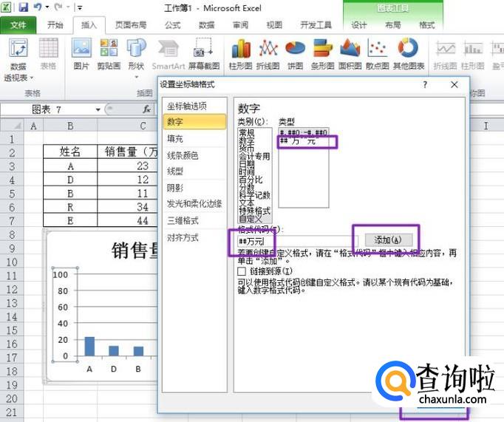Open the chart tools 格式 tab
Viewport: 504px width, 422px height.
tap(427, 25)
